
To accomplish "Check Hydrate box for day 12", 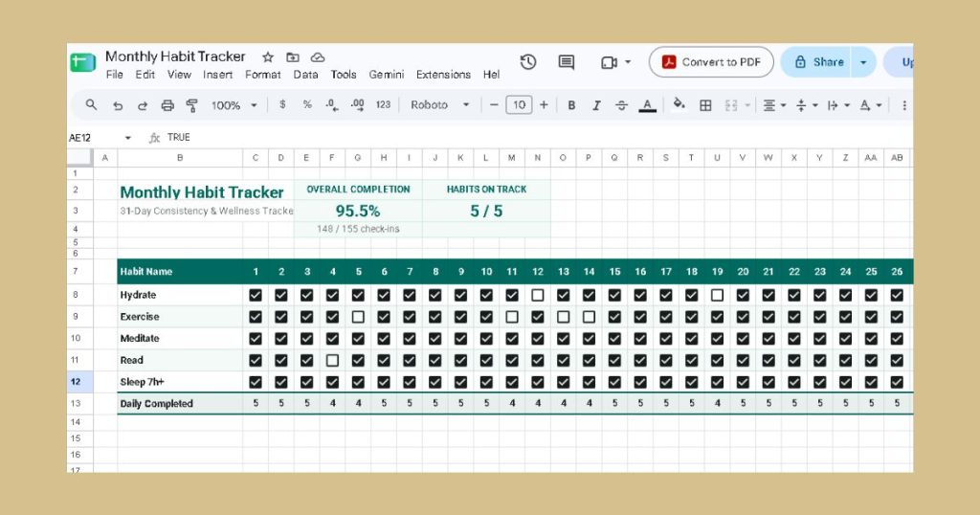I will point(538,295).
